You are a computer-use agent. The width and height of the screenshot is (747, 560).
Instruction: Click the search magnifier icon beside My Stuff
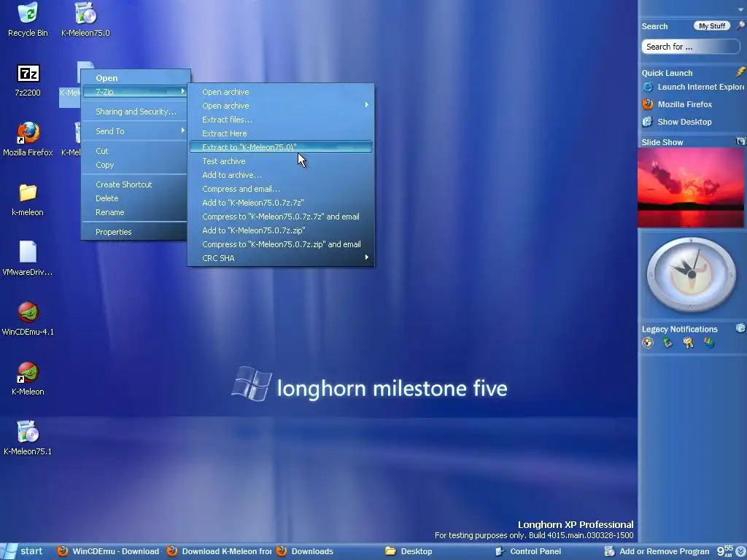[741, 26]
